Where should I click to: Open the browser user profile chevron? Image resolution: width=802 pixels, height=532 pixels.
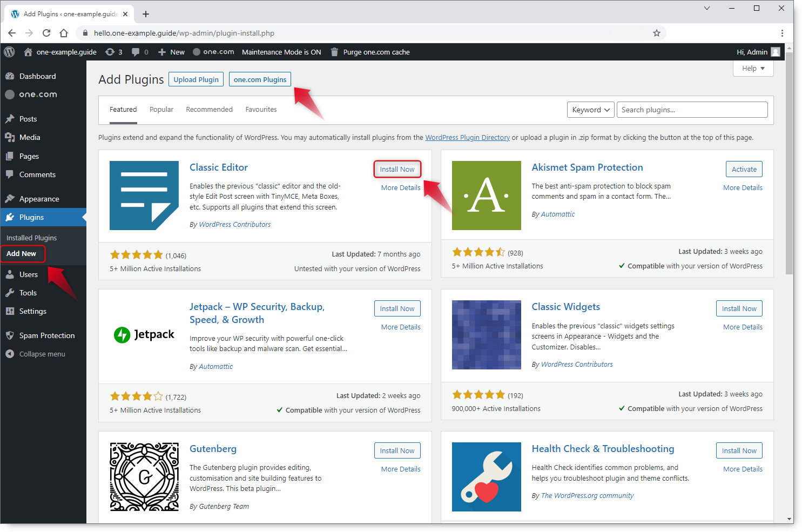pyautogui.click(x=707, y=8)
